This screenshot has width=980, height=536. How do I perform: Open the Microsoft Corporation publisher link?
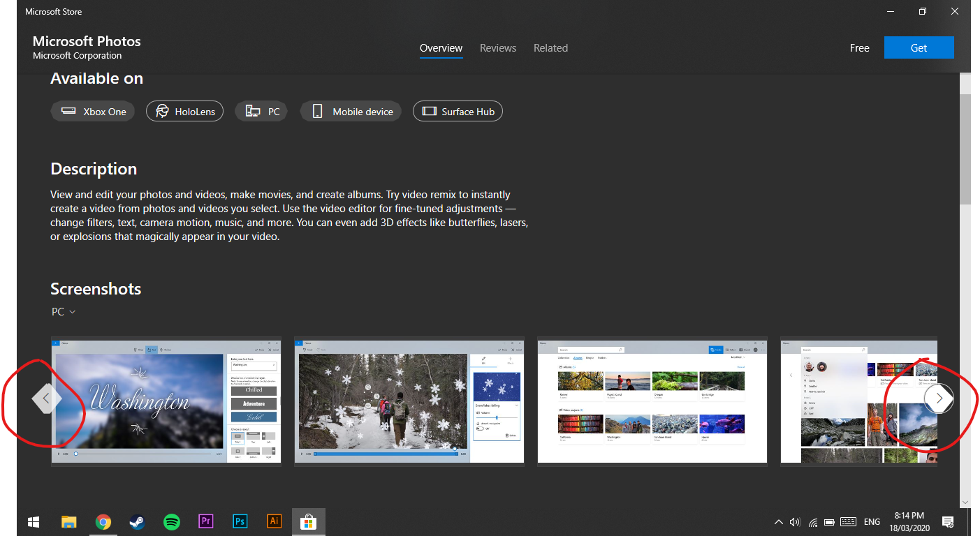pyautogui.click(x=77, y=56)
